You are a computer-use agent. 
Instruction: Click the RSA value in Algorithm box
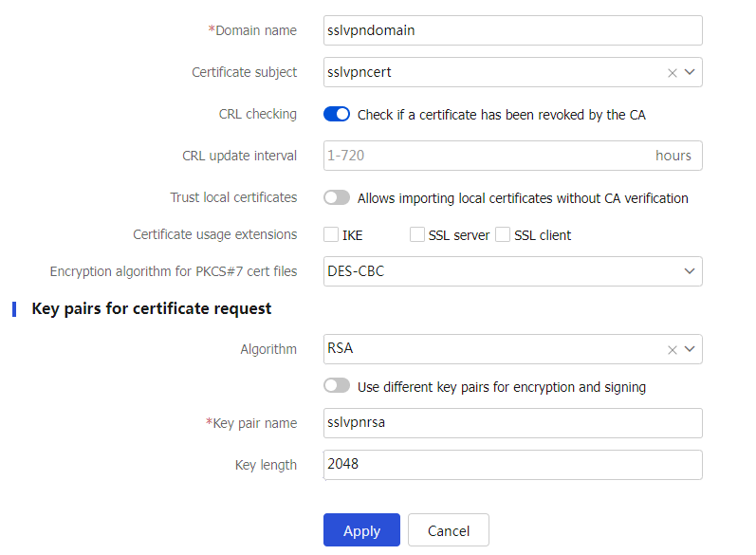pos(341,348)
